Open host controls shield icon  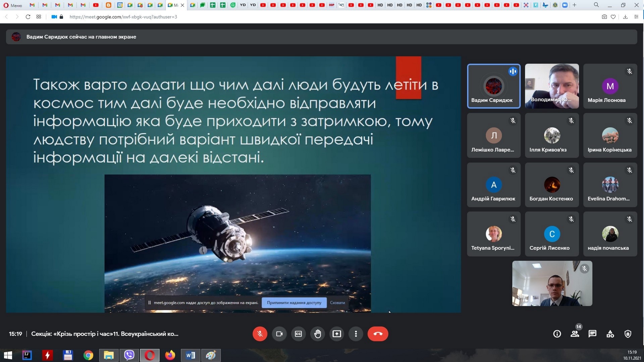tap(628, 334)
